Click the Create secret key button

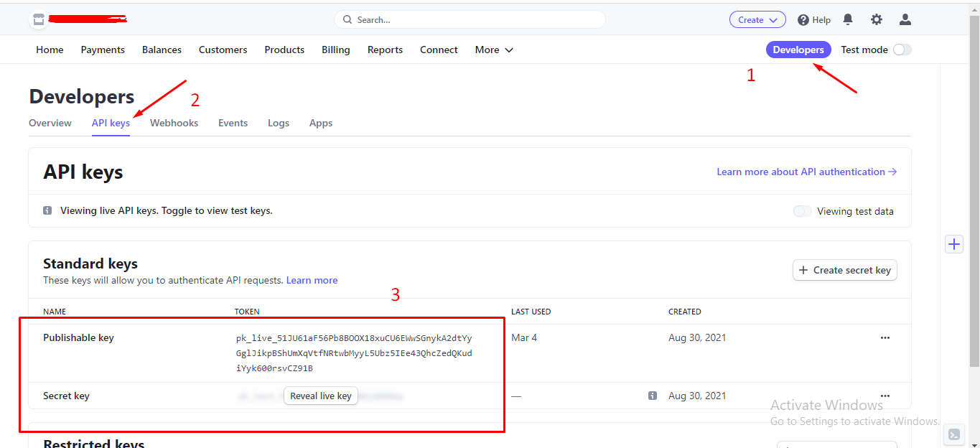[x=844, y=270]
